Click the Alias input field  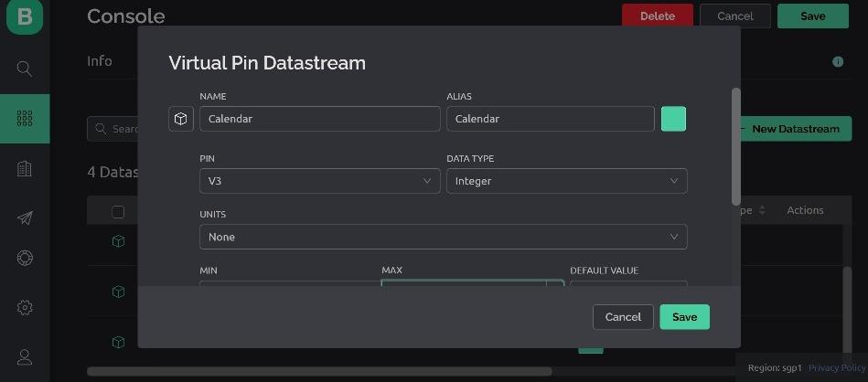(550, 119)
